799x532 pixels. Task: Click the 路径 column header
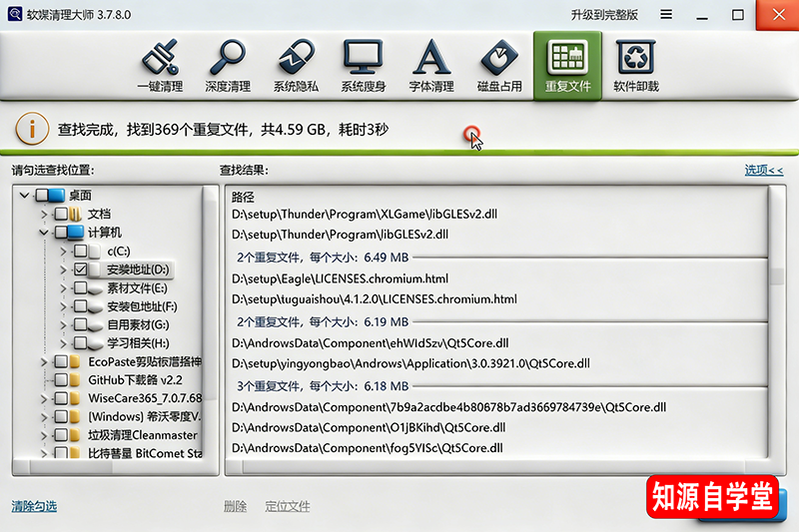(x=243, y=197)
